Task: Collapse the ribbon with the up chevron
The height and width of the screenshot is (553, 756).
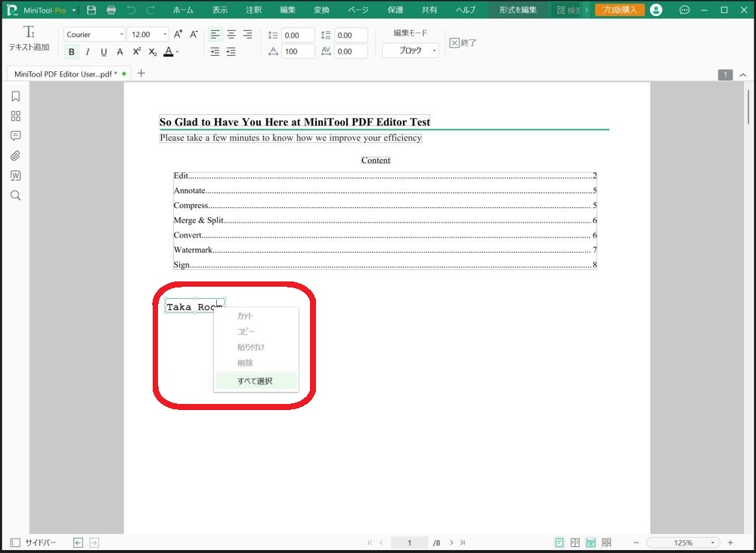Action: 743,75
